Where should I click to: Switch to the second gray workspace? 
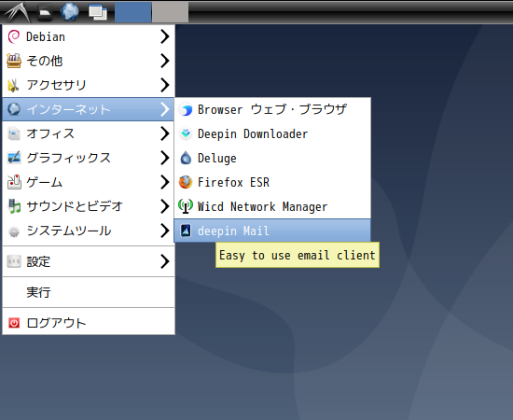(x=170, y=12)
